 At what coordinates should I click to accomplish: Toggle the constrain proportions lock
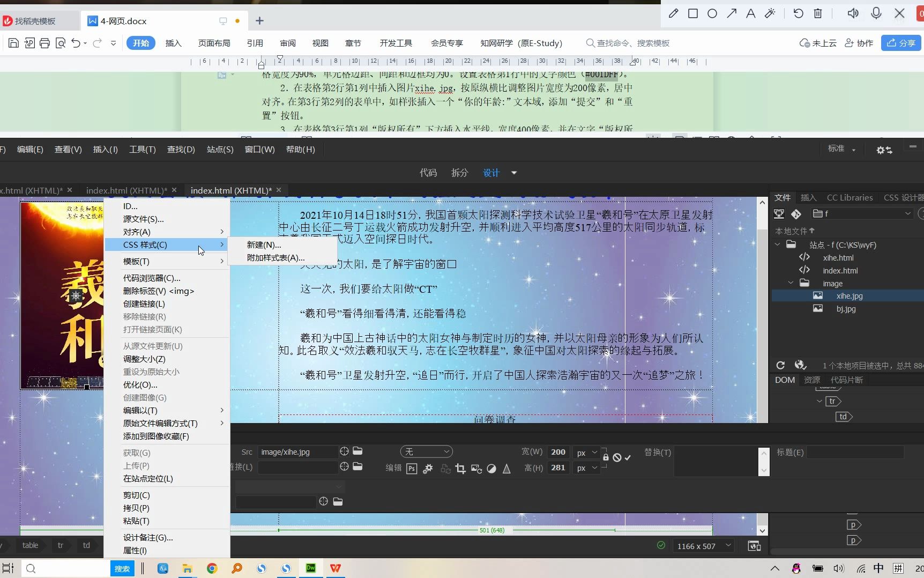pos(606,457)
